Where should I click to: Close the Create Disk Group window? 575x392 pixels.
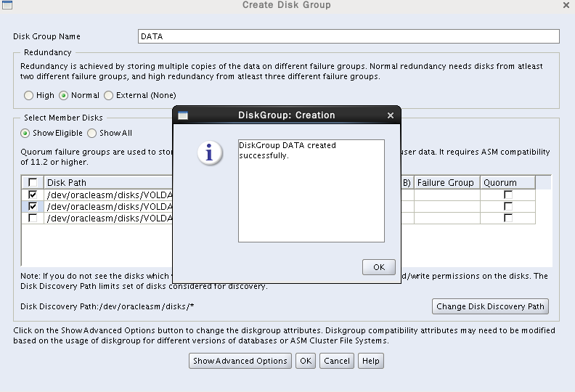coord(566,5)
